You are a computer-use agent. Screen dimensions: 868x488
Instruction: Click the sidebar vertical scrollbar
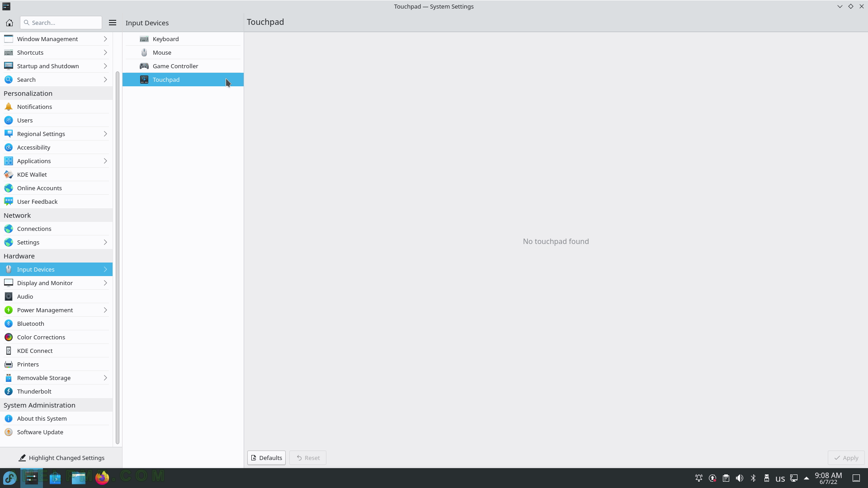[118, 258]
